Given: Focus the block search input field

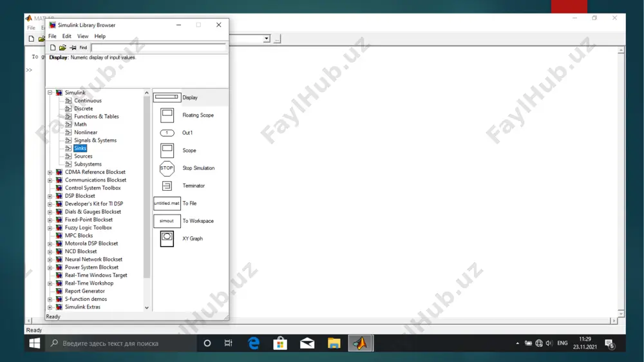Looking at the screenshot, I should [x=158, y=48].
